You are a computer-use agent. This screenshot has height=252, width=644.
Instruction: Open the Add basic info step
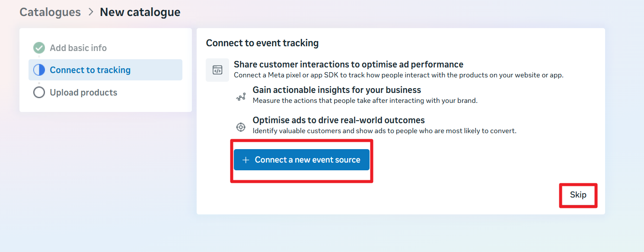click(78, 48)
